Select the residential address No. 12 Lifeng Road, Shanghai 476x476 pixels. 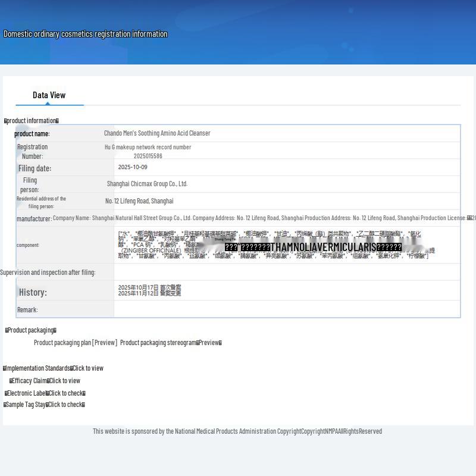(x=139, y=201)
